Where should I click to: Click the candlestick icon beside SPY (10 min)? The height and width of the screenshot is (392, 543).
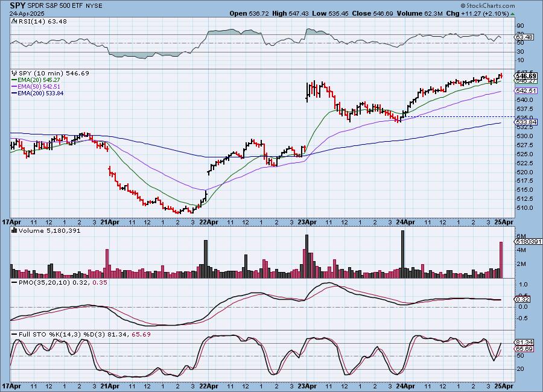[14, 73]
